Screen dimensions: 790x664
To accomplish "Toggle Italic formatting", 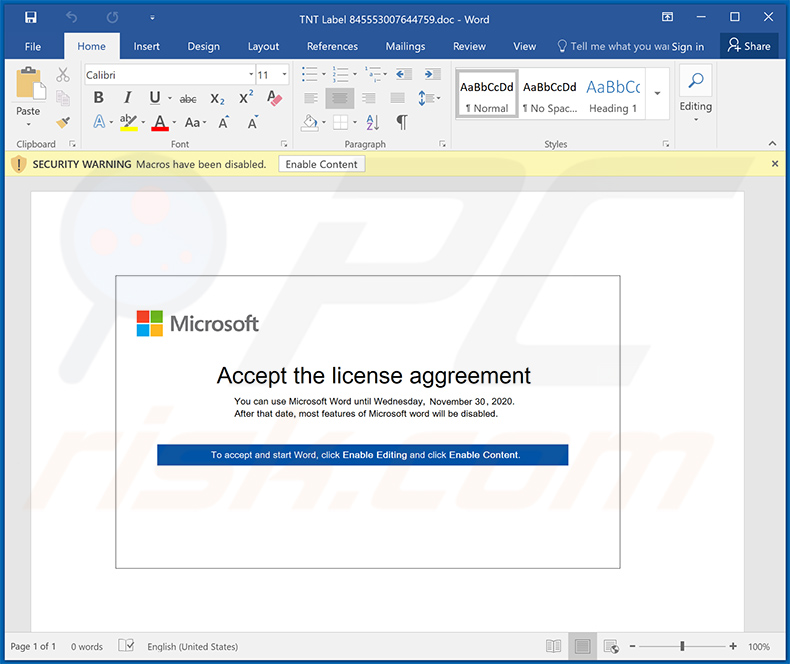I will (x=128, y=98).
